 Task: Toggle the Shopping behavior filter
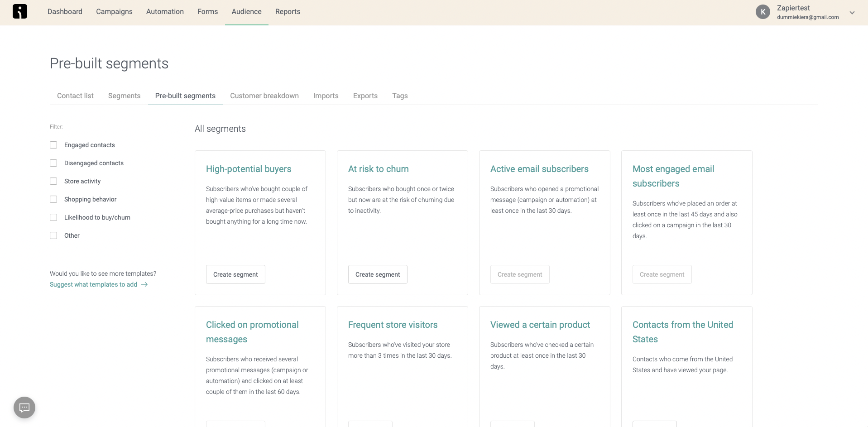(x=53, y=199)
